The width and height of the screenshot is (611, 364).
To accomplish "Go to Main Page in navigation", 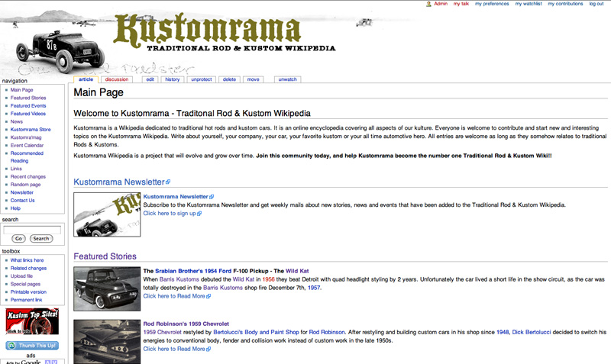I will click(x=22, y=90).
